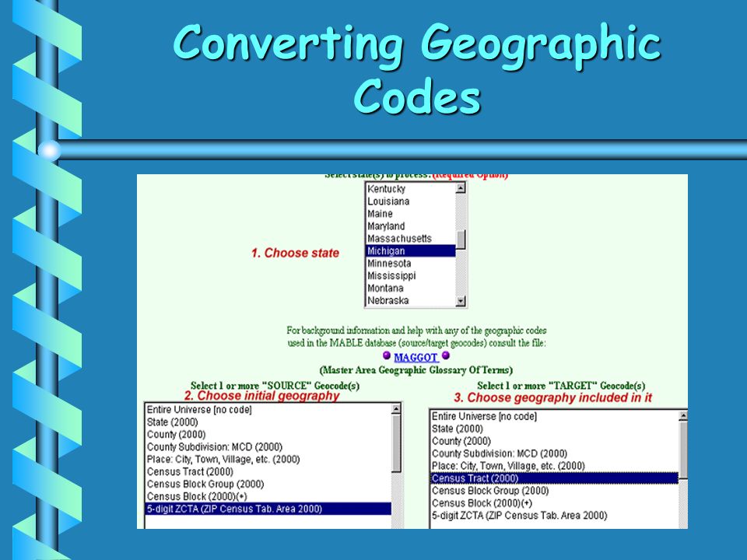Select Place: City, Town, Village in SOURCE list
Viewport: 747px width, 560px height.
pos(268,459)
